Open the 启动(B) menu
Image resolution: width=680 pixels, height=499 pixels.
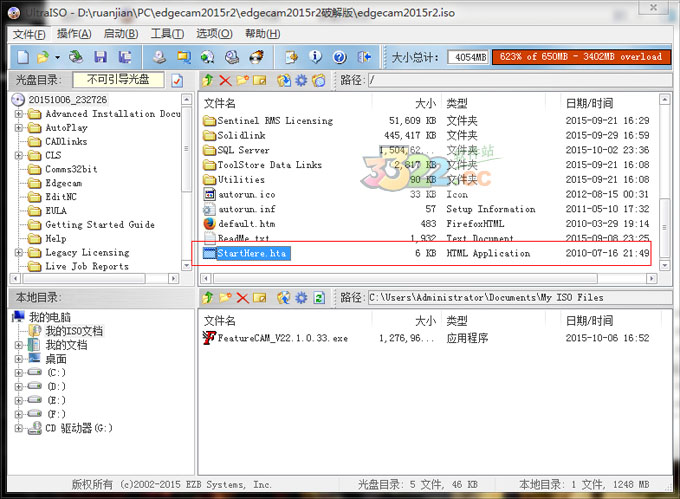click(x=121, y=33)
